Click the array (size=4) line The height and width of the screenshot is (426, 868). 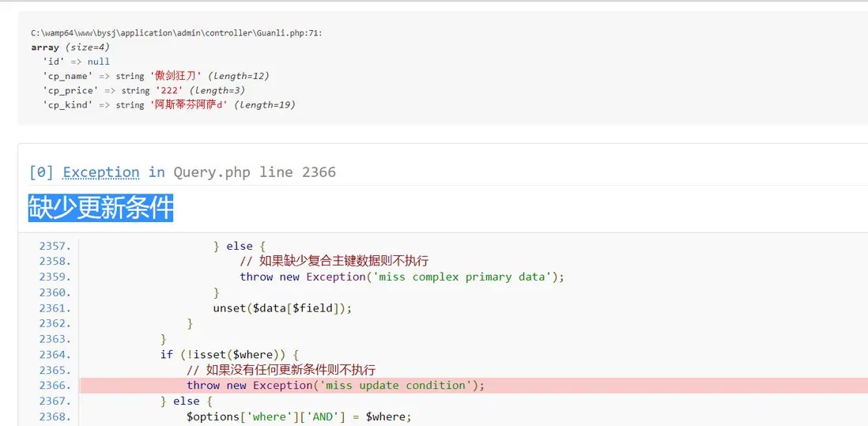70,47
